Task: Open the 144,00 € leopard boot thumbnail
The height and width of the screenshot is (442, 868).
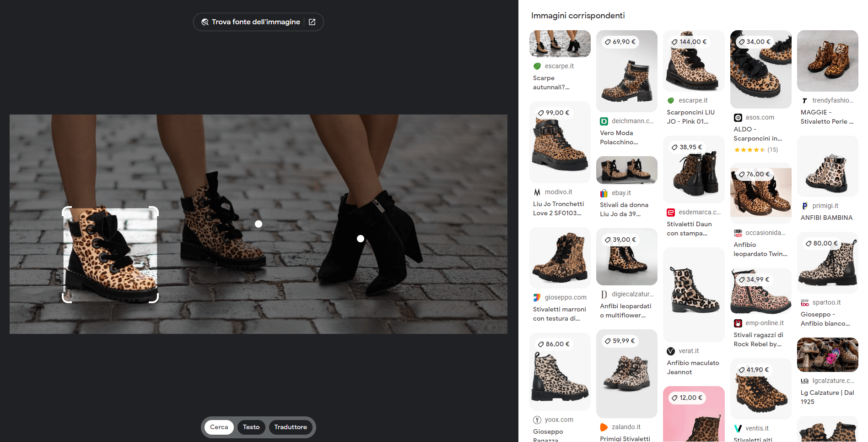Action: [694, 64]
